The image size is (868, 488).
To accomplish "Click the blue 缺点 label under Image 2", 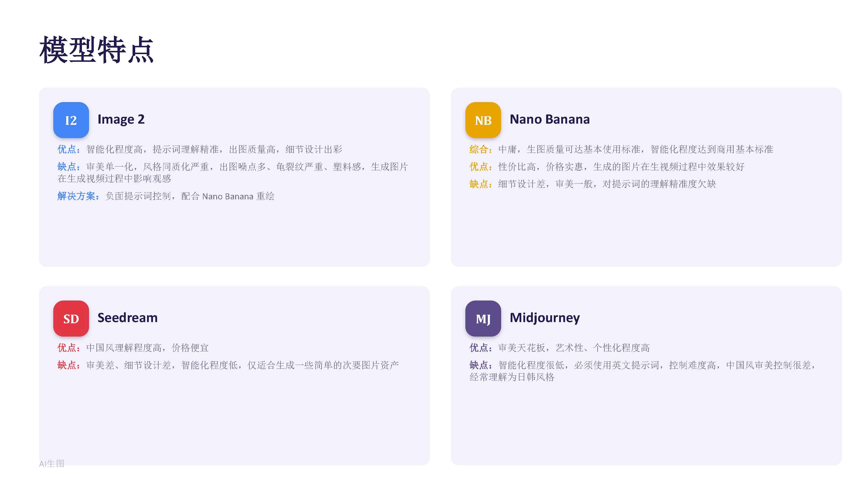I will pyautogui.click(x=69, y=167).
